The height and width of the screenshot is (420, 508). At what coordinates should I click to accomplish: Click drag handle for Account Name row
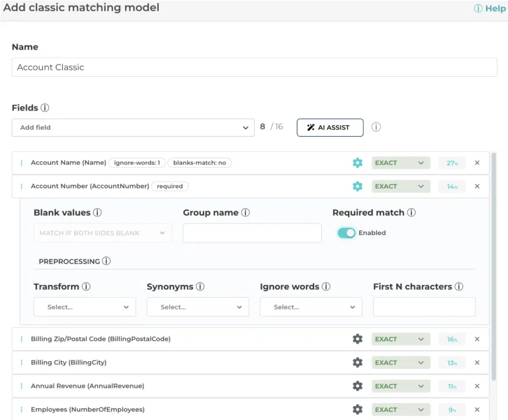click(22, 162)
